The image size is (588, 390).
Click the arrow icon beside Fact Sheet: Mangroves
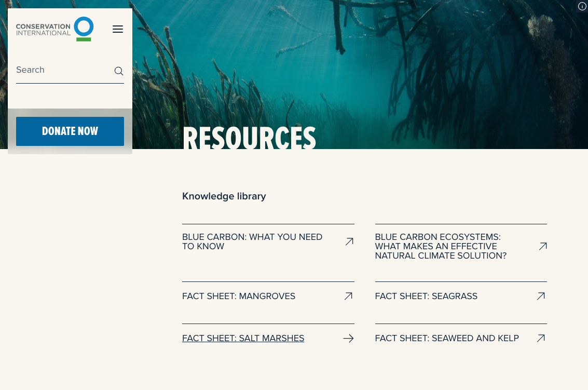pos(348,296)
